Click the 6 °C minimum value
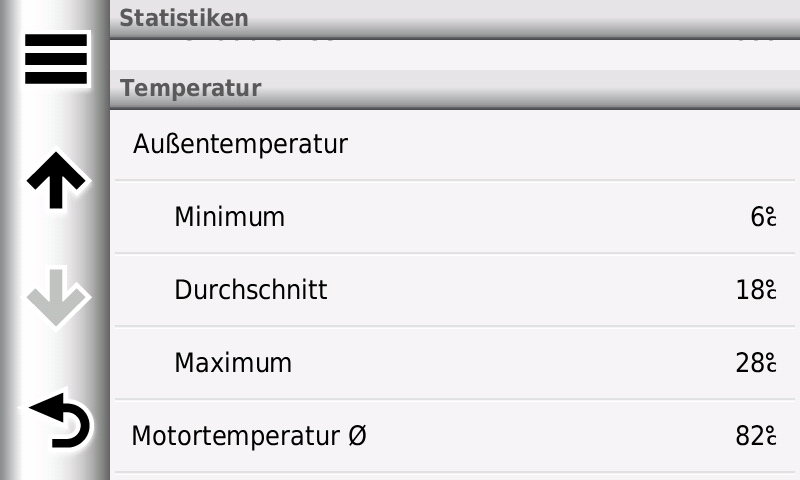 (763, 217)
